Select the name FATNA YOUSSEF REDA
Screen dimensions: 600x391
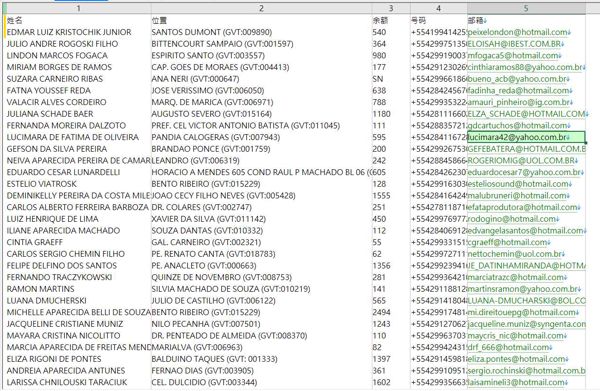49,91
